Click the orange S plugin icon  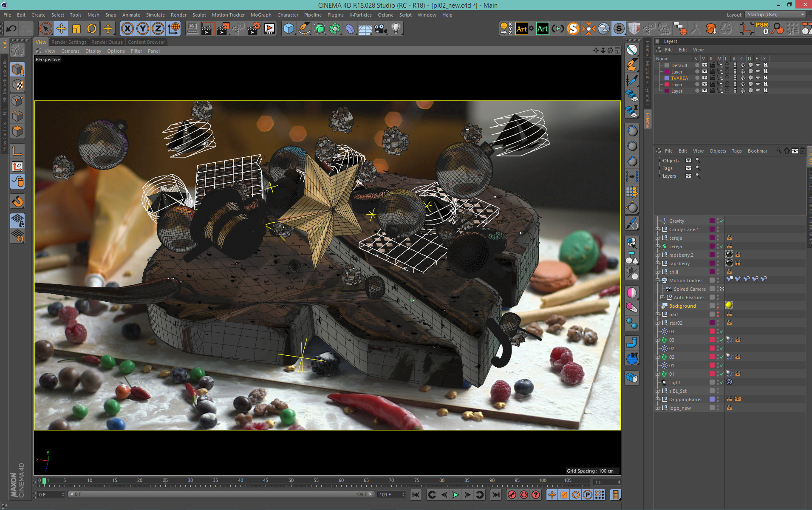click(x=573, y=28)
